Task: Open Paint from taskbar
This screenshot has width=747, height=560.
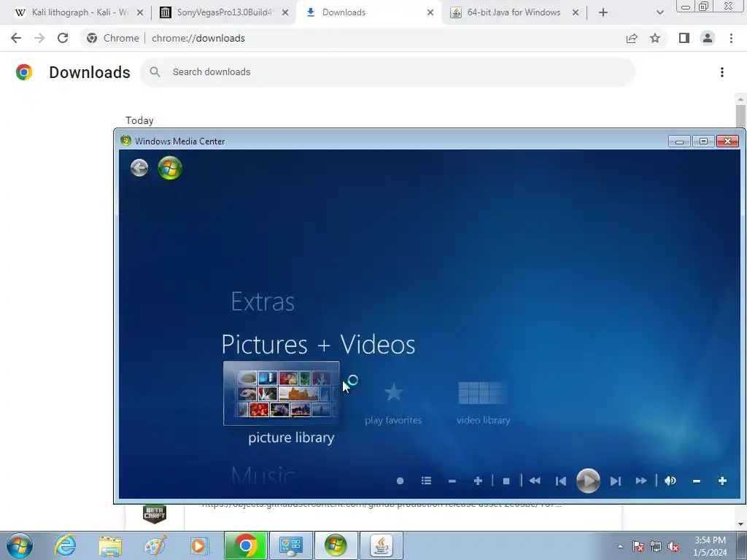Action: pyautogui.click(x=155, y=545)
